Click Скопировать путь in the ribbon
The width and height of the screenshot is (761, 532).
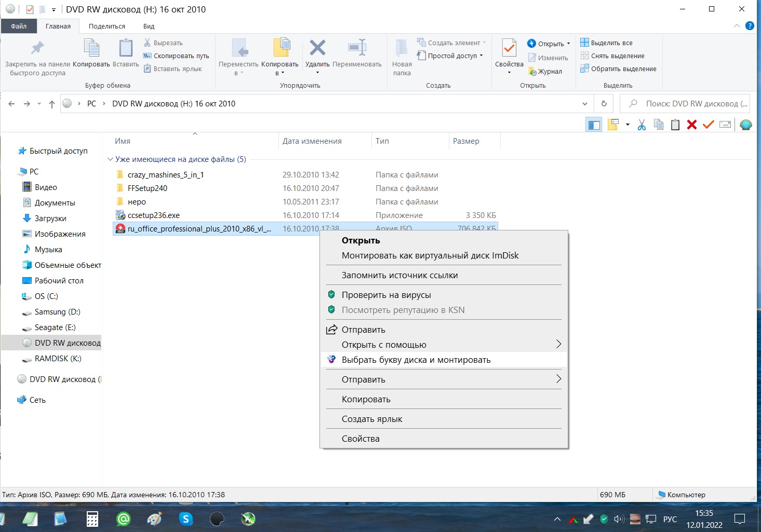(x=176, y=56)
